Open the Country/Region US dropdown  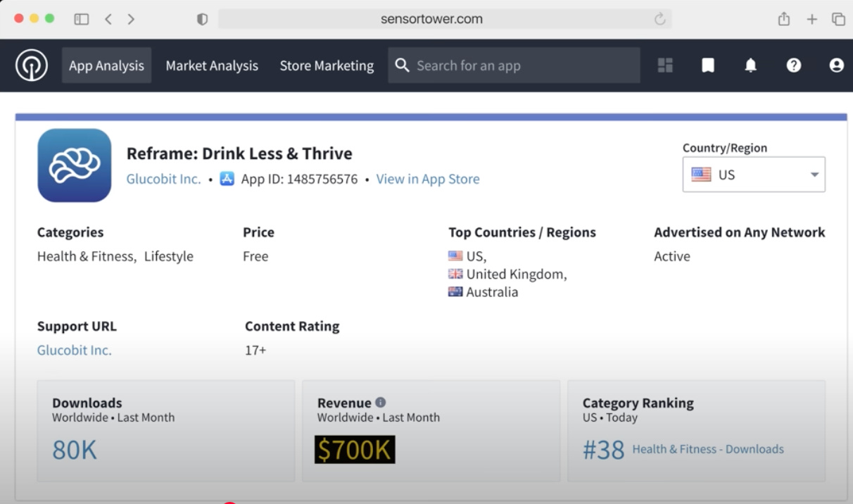[x=754, y=175]
